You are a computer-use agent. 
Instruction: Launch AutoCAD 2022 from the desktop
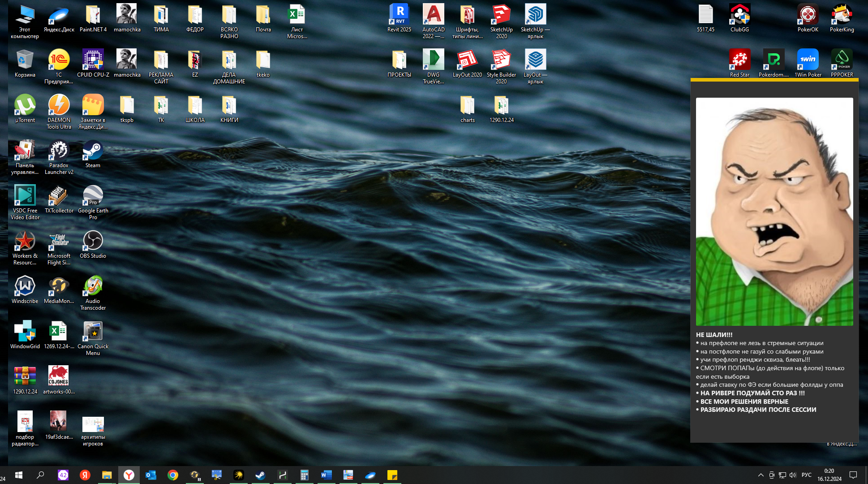[433, 22]
